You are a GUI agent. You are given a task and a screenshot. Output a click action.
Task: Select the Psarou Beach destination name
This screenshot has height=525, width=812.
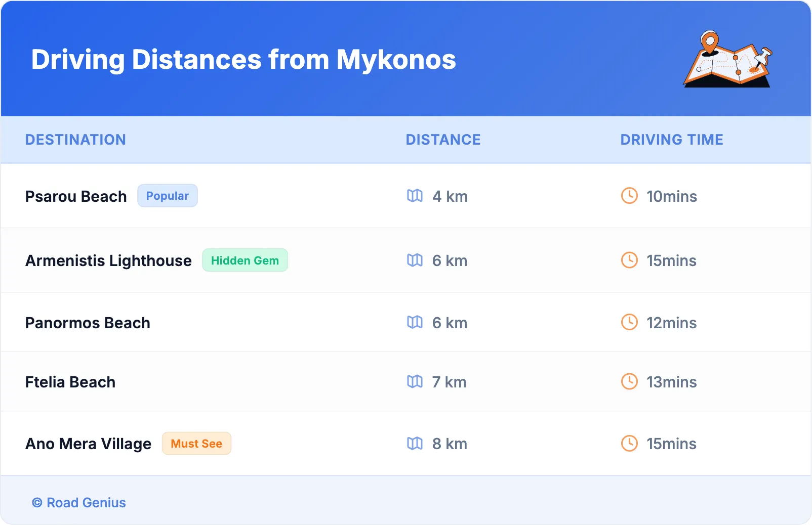(x=76, y=196)
